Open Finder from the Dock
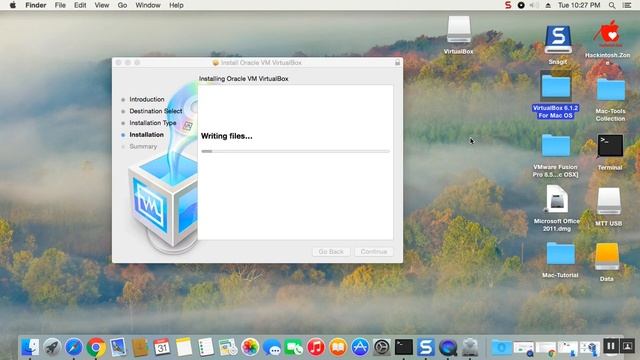 30,347
